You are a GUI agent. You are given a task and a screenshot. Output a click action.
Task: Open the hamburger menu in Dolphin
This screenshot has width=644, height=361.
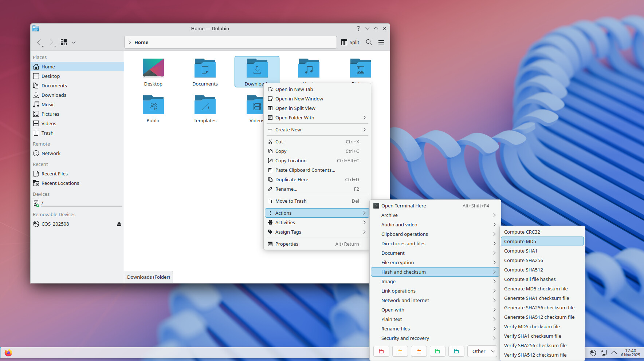[x=381, y=42]
